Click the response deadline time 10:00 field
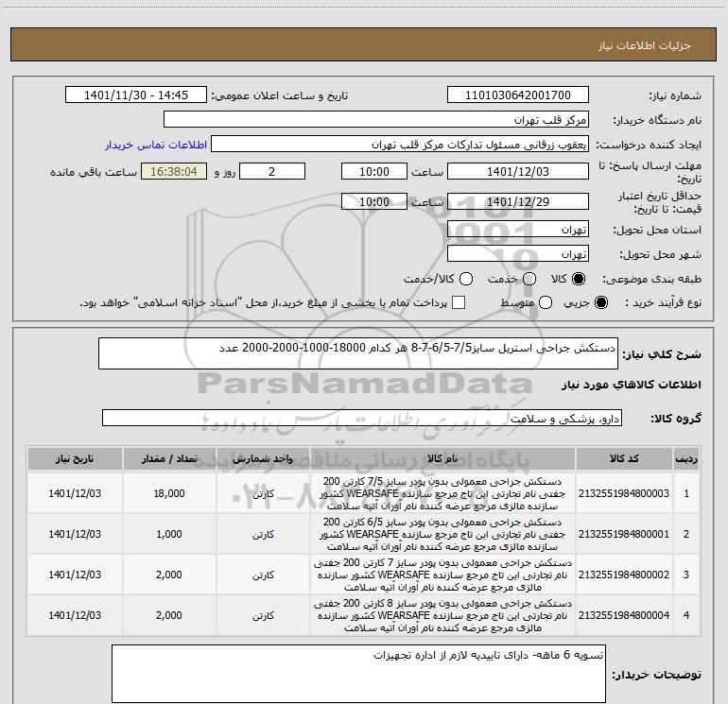 pyautogui.click(x=374, y=171)
